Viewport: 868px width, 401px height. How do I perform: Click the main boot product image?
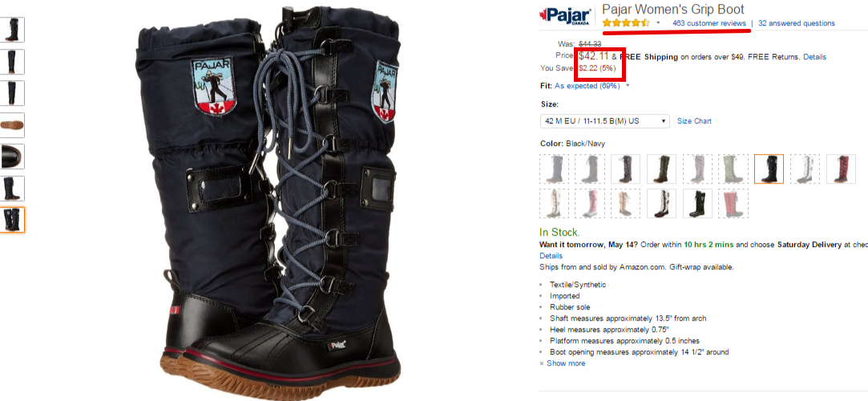[268, 200]
